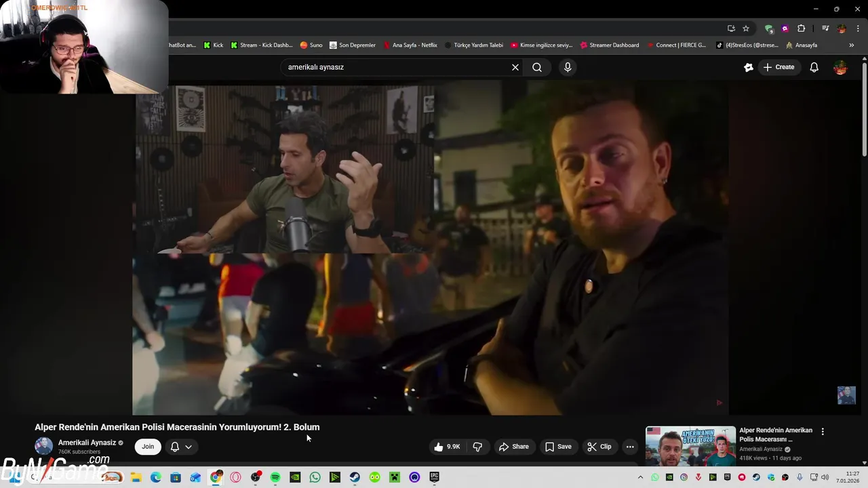868x488 pixels.
Task: Open the Ana Sayfa - Netflix bookmark
Action: click(x=410, y=45)
